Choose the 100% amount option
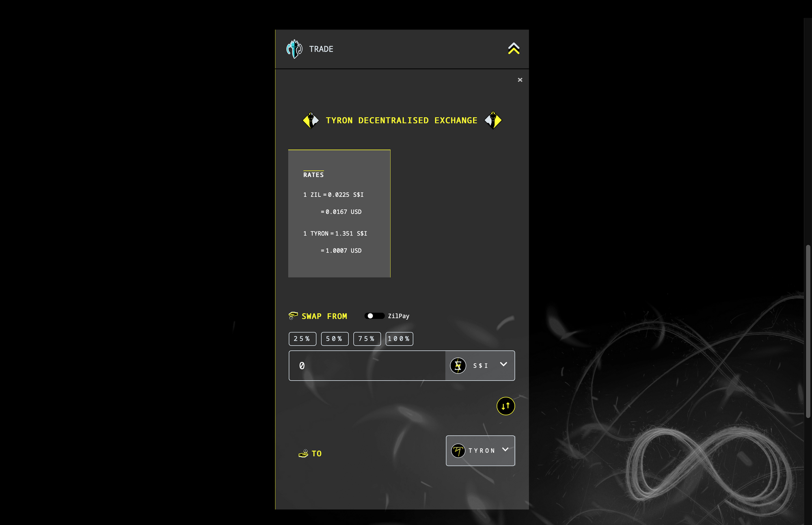The height and width of the screenshot is (525, 812). [x=399, y=339]
